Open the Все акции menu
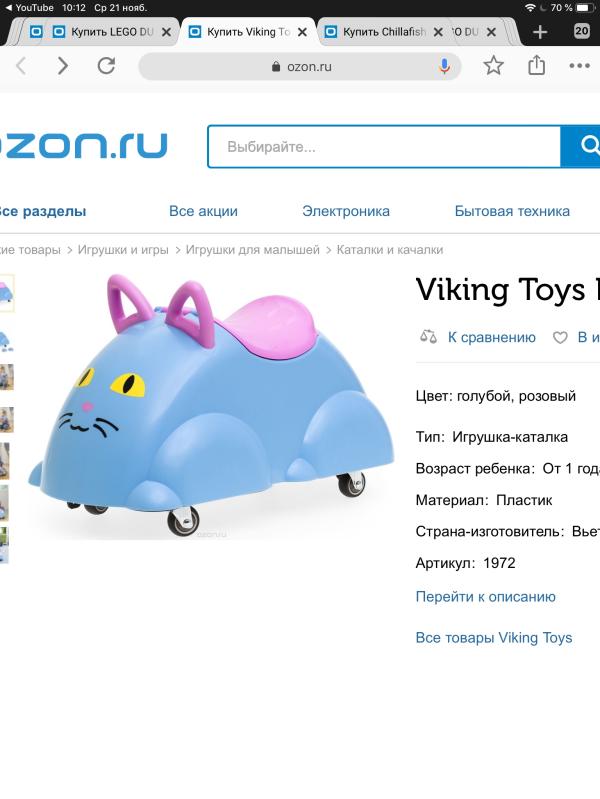600x799 pixels. 203,211
